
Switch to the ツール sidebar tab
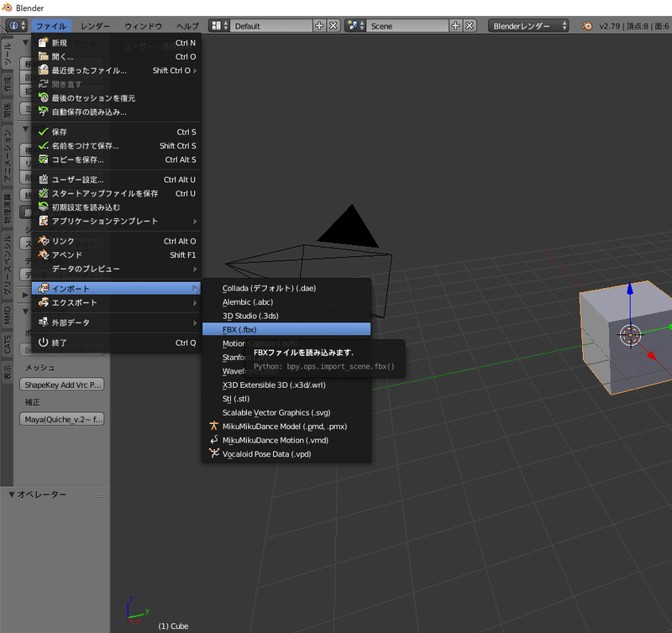[x=7, y=55]
